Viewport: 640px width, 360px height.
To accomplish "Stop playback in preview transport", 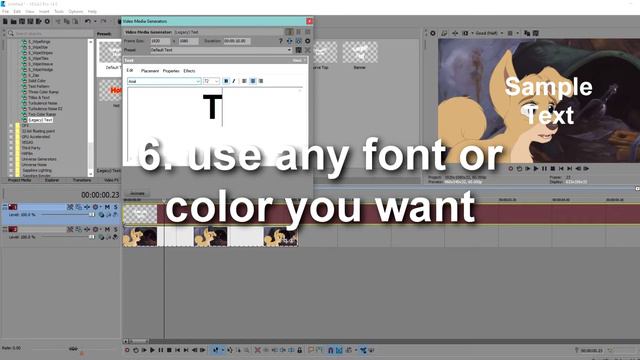I will coord(553,168).
